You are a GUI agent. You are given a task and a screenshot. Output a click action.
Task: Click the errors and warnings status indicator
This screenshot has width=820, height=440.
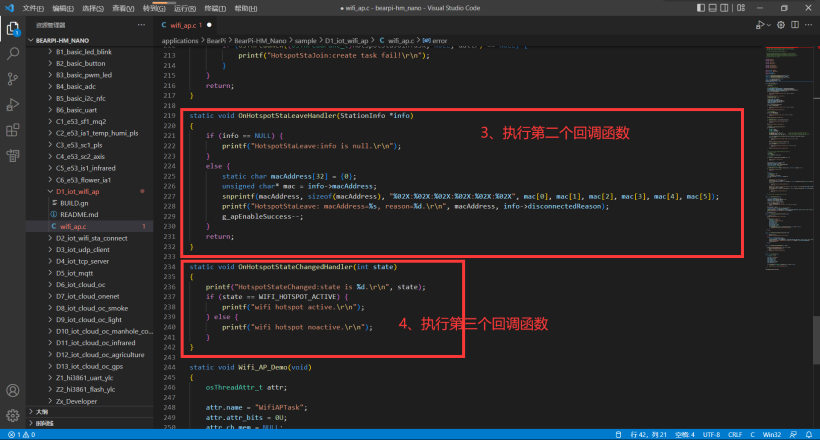point(20,435)
